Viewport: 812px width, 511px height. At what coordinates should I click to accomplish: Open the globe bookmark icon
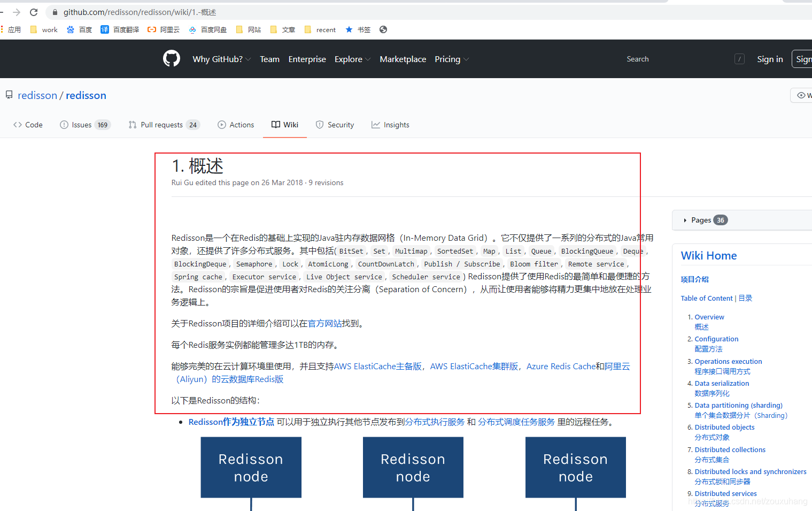pos(383,29)
